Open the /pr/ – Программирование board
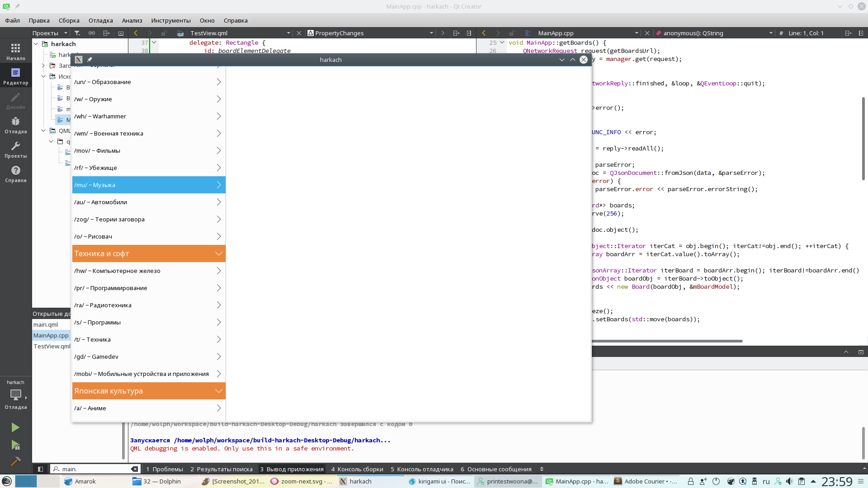The image size is (868, 488). tap(149, 288)
